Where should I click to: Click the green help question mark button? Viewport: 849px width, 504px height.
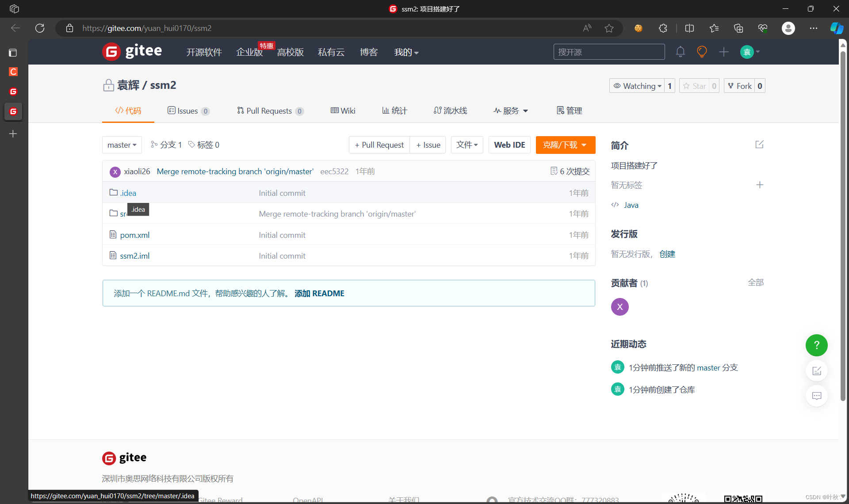pos(816,345)
